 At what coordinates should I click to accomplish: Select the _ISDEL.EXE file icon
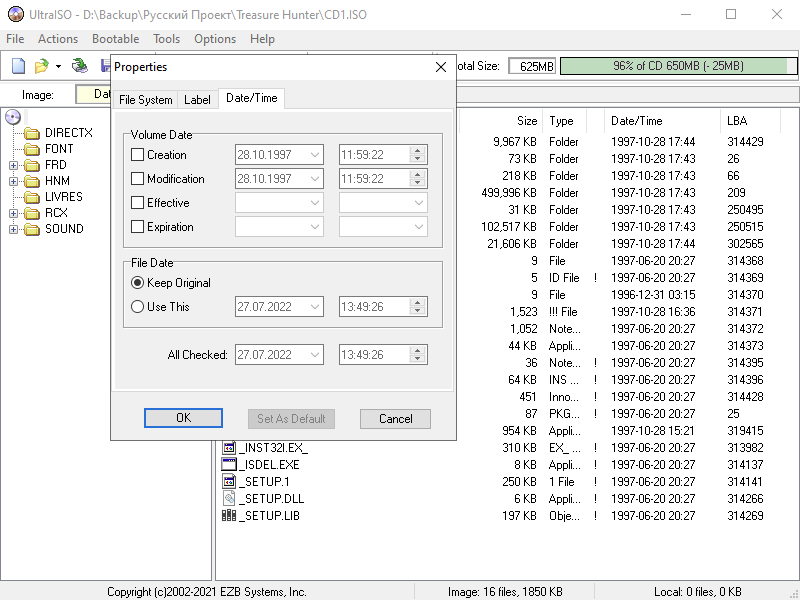coord(229,465)
